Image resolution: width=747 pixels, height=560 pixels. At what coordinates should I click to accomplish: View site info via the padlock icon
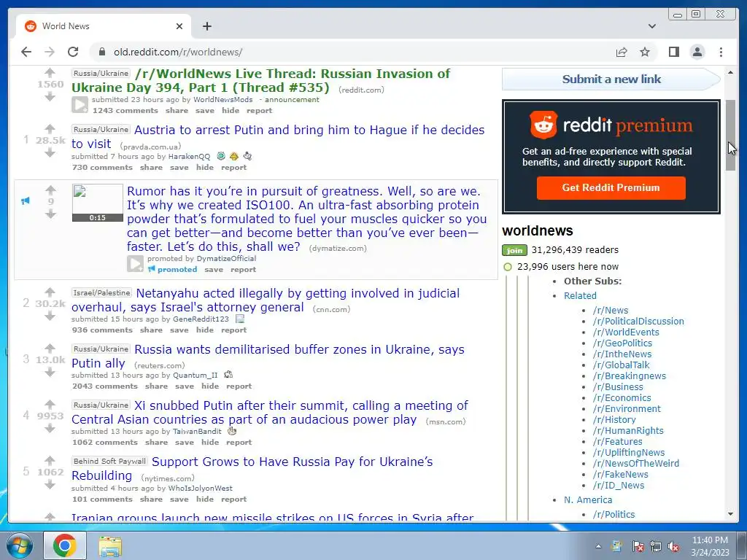[x=101, y=52]
